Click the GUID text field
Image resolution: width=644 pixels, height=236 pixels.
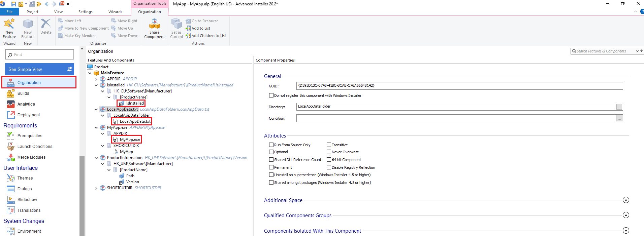459,86
